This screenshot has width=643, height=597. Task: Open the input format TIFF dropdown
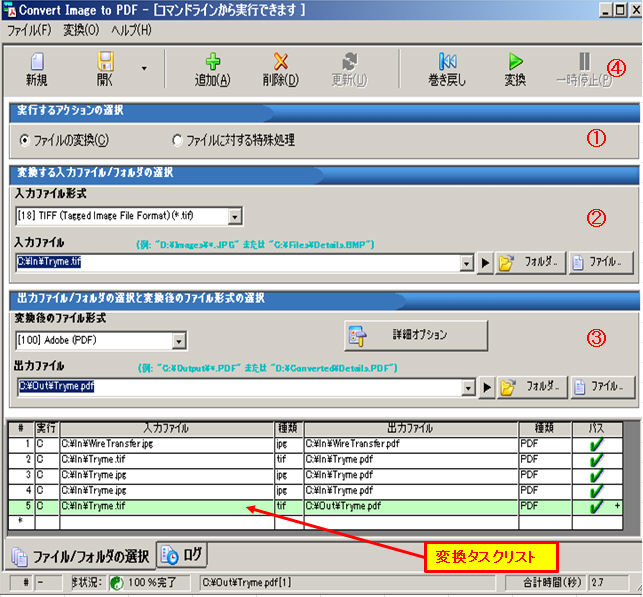235,216
